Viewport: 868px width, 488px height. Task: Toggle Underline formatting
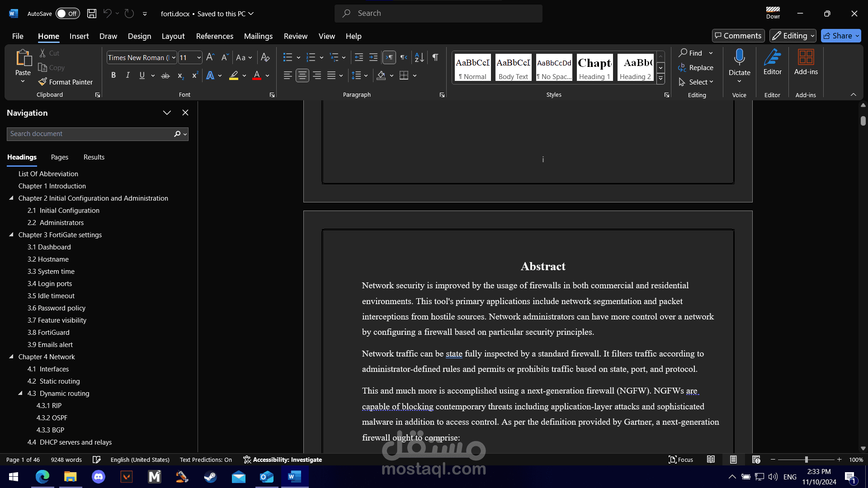pyautogui.click(x=142, y=75)
